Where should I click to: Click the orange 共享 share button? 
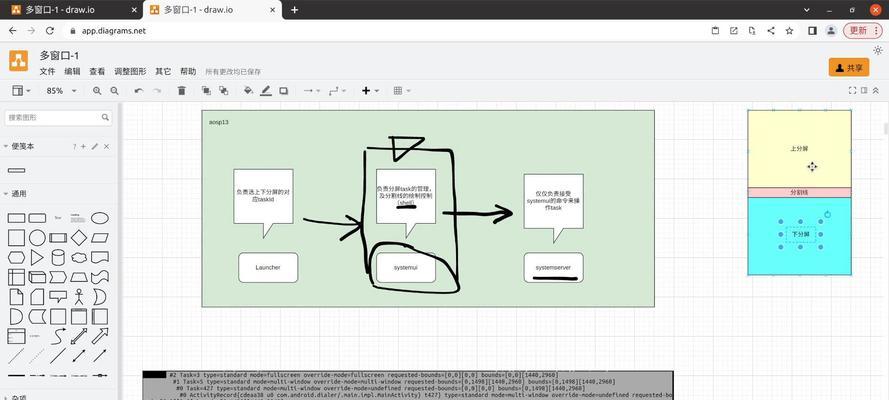click(x=849, y=67)
